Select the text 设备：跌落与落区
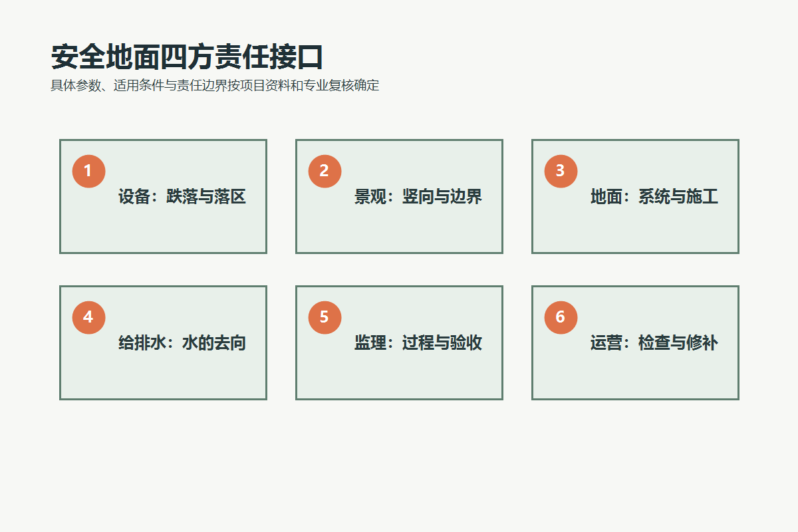Image resolution: width=798 pixels, height=532 pixels. tap(182, 197)
